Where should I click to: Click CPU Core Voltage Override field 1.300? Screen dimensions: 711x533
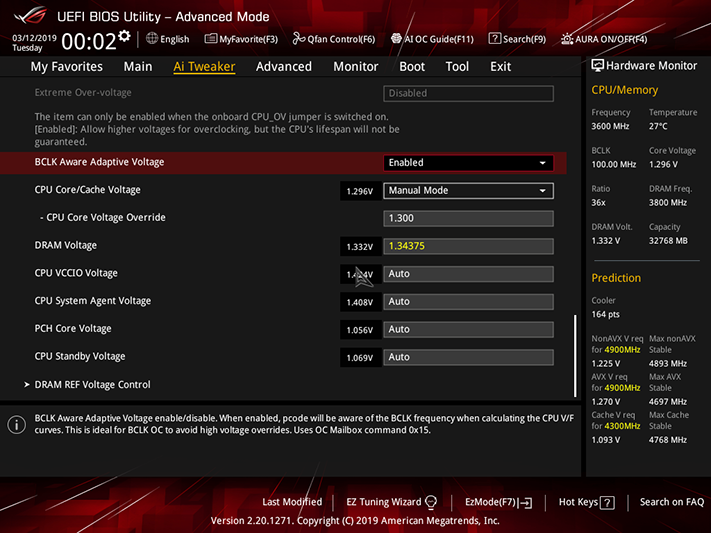(468, 218)
